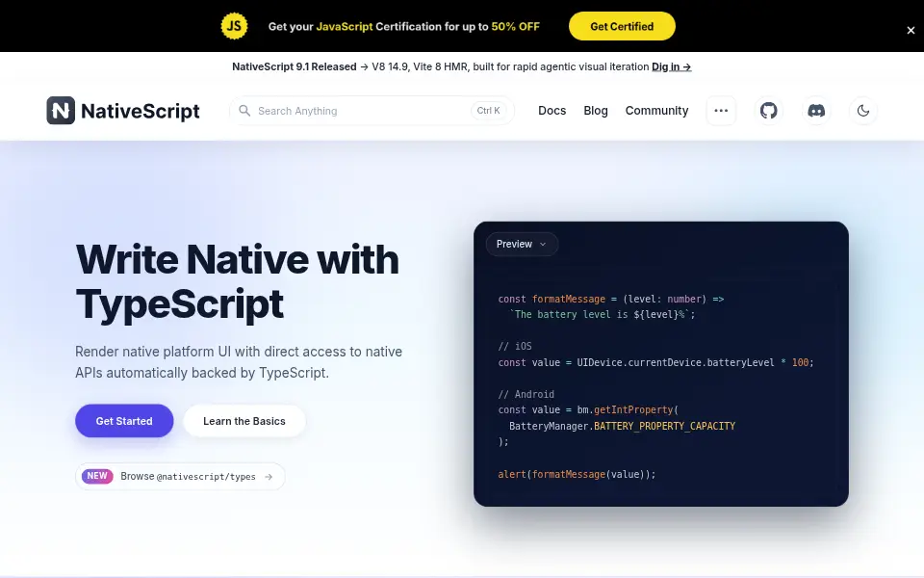The image size is (924, 578).
Task: Open the Docs menu item
Action: (552, 110)
